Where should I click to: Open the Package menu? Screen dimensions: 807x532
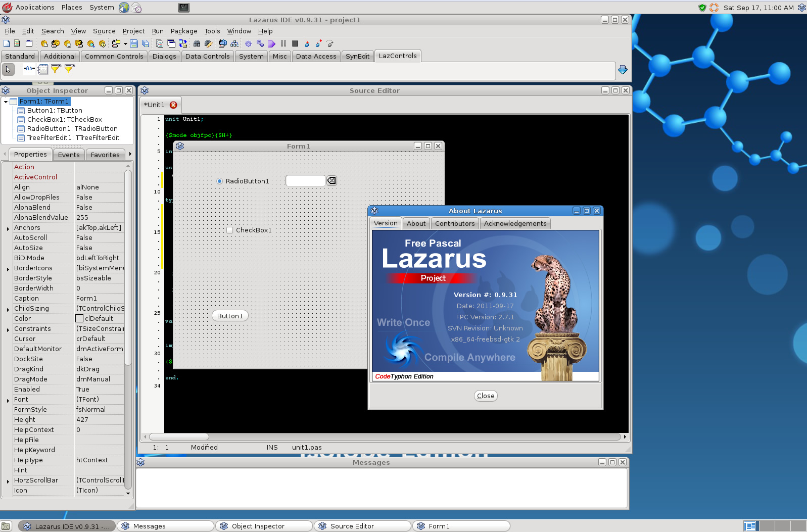pyautogui.click(x=184, y=31)
